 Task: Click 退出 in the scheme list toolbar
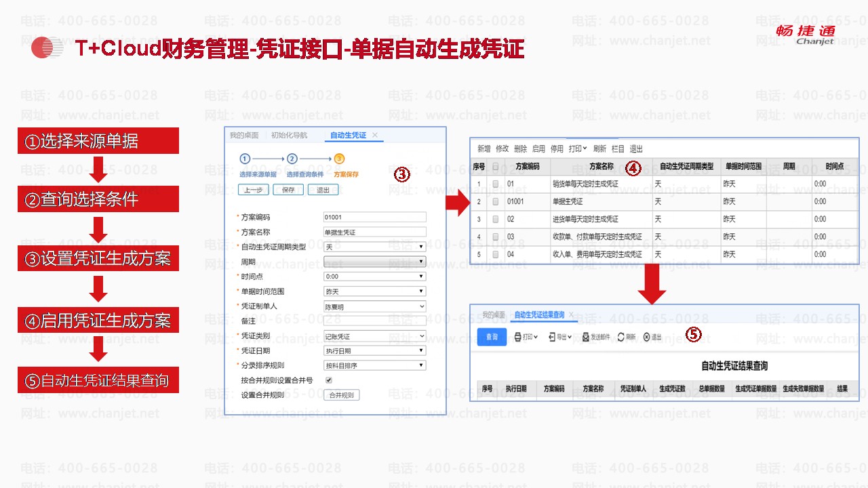tap(636, 148)
